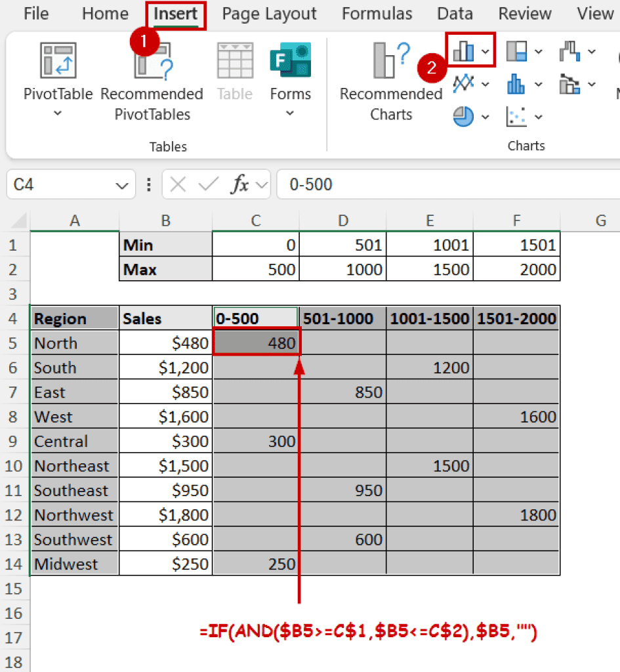Open Recommended PivotTables
The width and height of the screenshot is (620, 672).
152,62
